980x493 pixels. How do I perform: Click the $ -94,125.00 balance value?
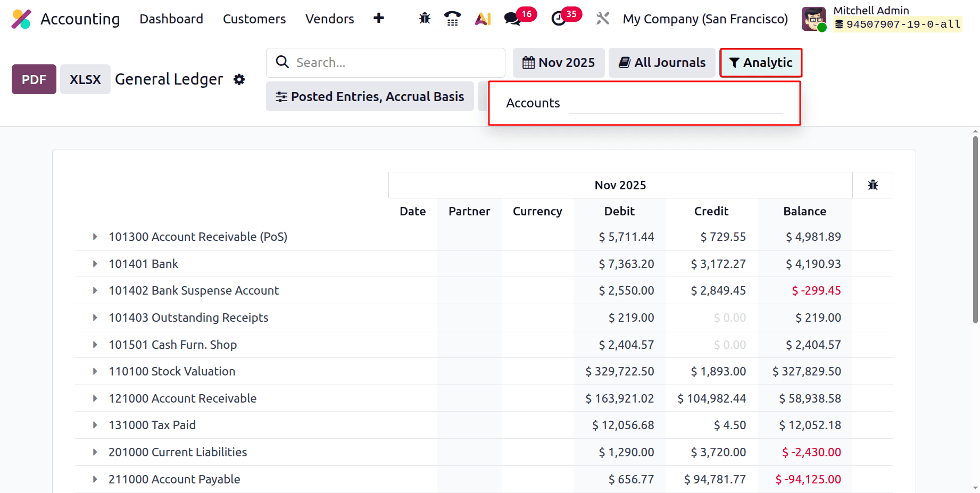tap(808, 479)
